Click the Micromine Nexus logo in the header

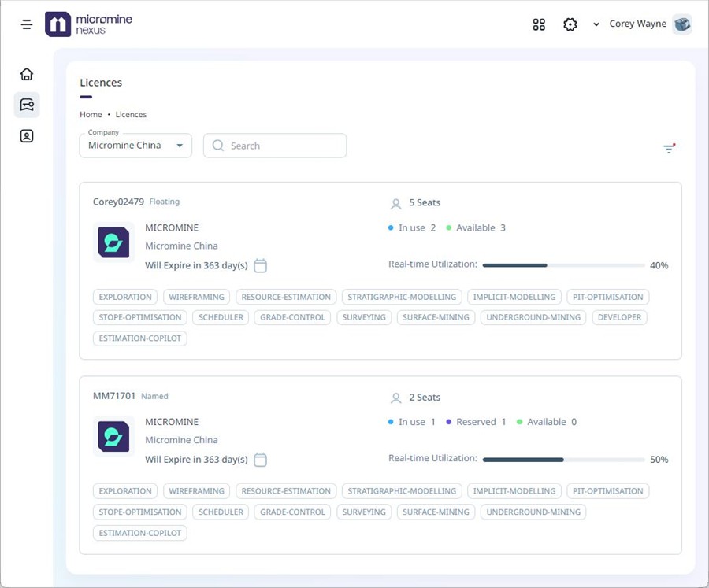89,24
